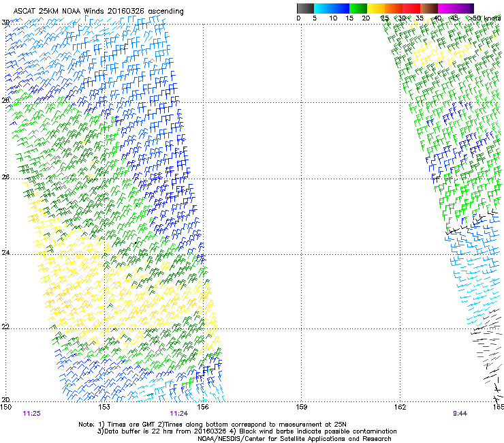Screen dimensions: 504x443
Task: Click 'Black wind barbs indicate possible contamination' note
Action: tap(318, 431)
